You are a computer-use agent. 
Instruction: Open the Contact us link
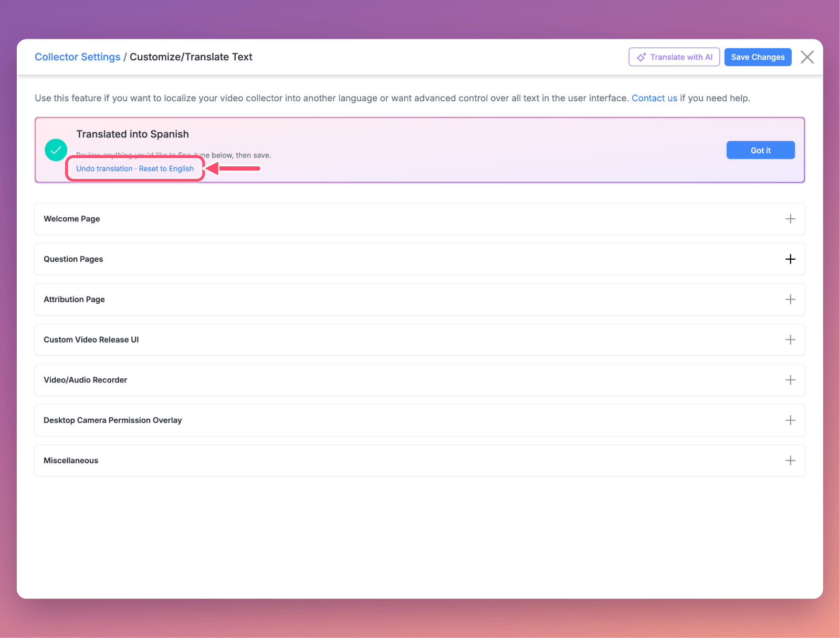654,98
